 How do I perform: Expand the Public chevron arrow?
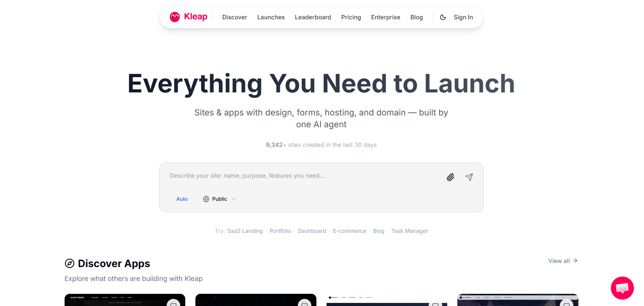[234, 199]
